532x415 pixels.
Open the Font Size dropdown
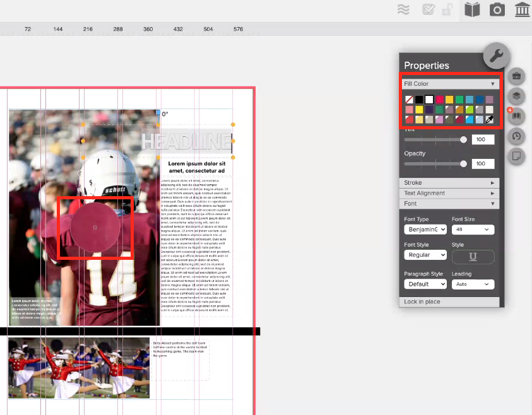pos(472,229)
